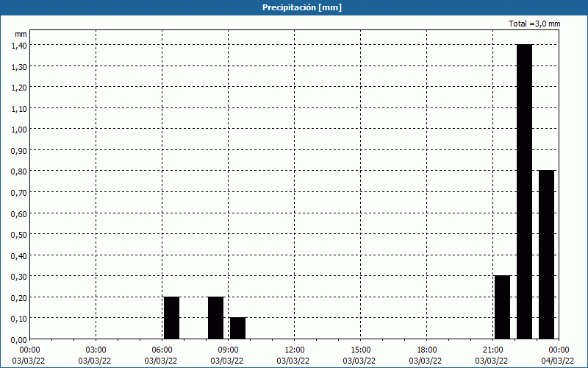The image size is (588, 368).
Task: Click the 0,10 mm bar after 09:00
Action: [x=237, y=328]
